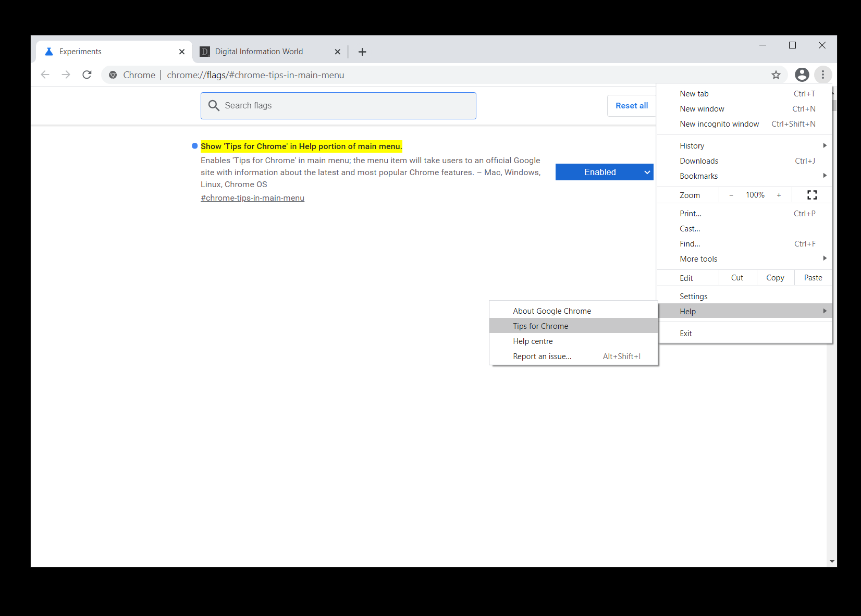Image resolution: width=861 pixels, height=616 pixels.
Task: Click the magnifier icon in Search flags
Action: [214, 106]
